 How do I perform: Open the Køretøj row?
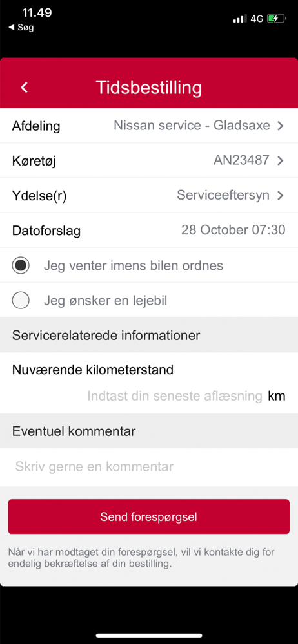pos(149,160)
